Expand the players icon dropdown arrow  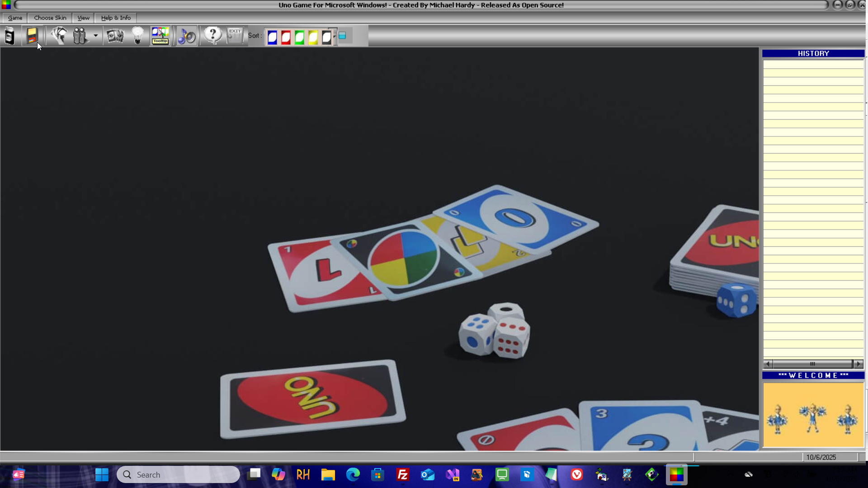point(95,36)
